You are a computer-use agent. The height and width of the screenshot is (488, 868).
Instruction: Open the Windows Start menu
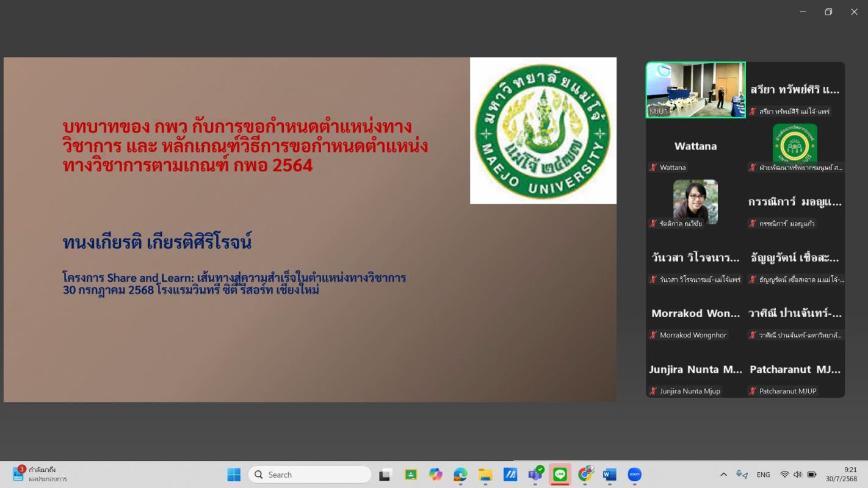pos(234,475)
